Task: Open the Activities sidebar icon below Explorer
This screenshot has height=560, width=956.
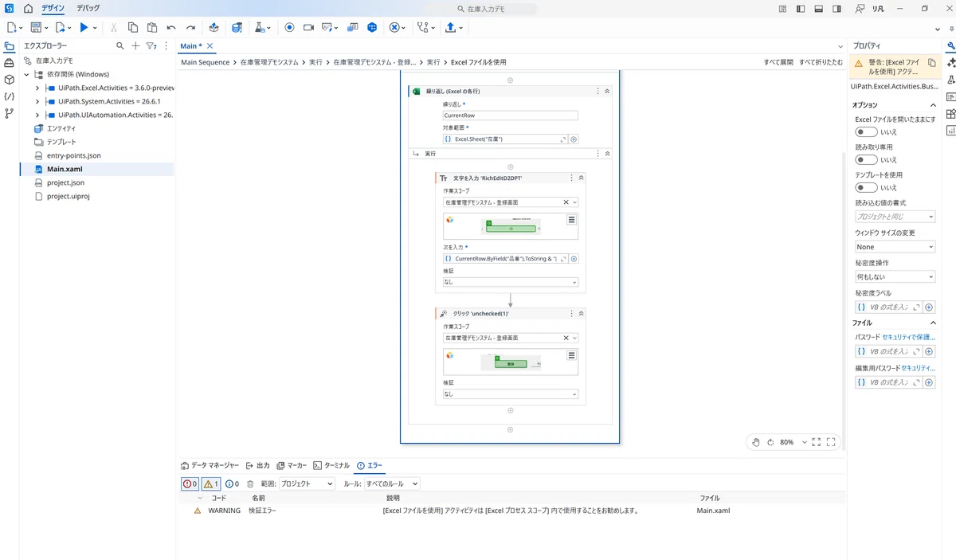Action: [9, 63]
